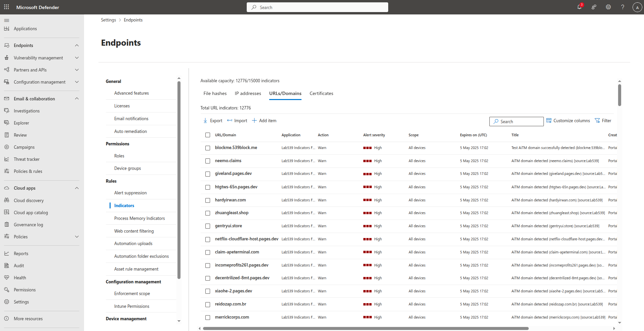This screenshot has height=331, width=644.
Task: Open the notifications bell icon
Action: (x=579, y=7)
